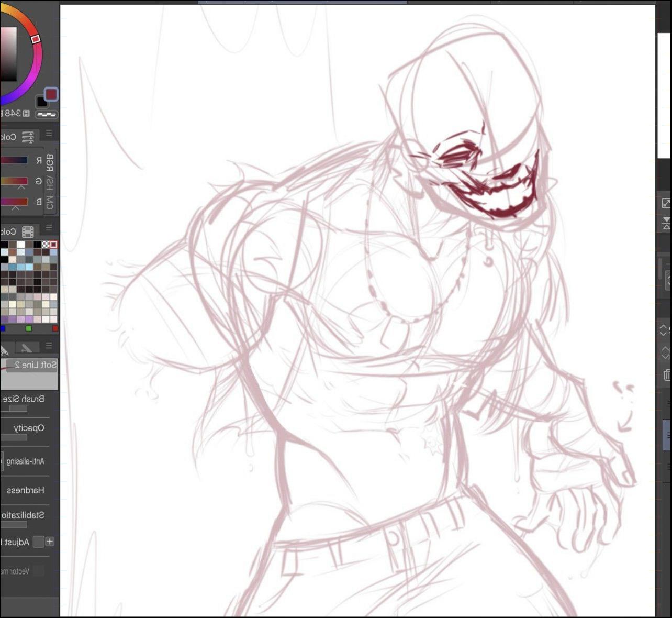
Task: Toggle the Vector magnet checkbox
Action: 38,571
